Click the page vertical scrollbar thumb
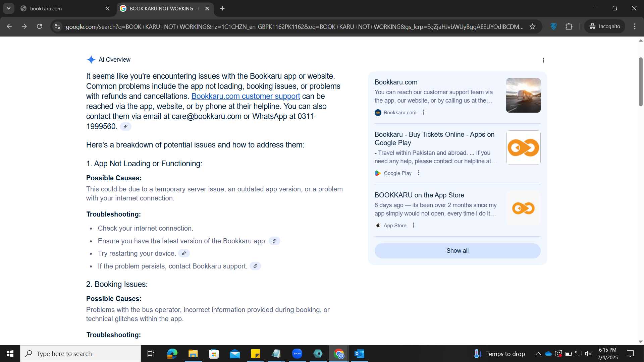 [x=641, y=82]
